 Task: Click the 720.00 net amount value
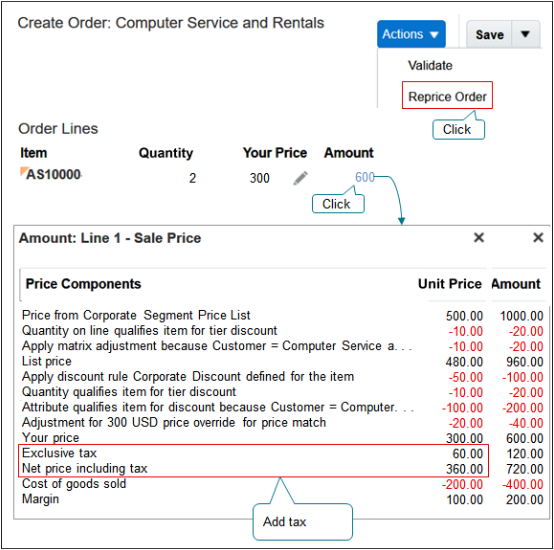click(x=525, y=469)
